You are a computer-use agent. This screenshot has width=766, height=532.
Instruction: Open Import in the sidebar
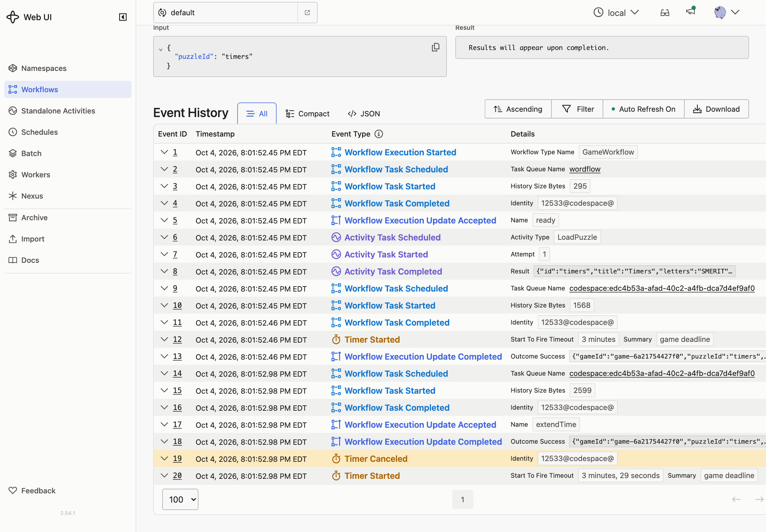click(68, 239)
